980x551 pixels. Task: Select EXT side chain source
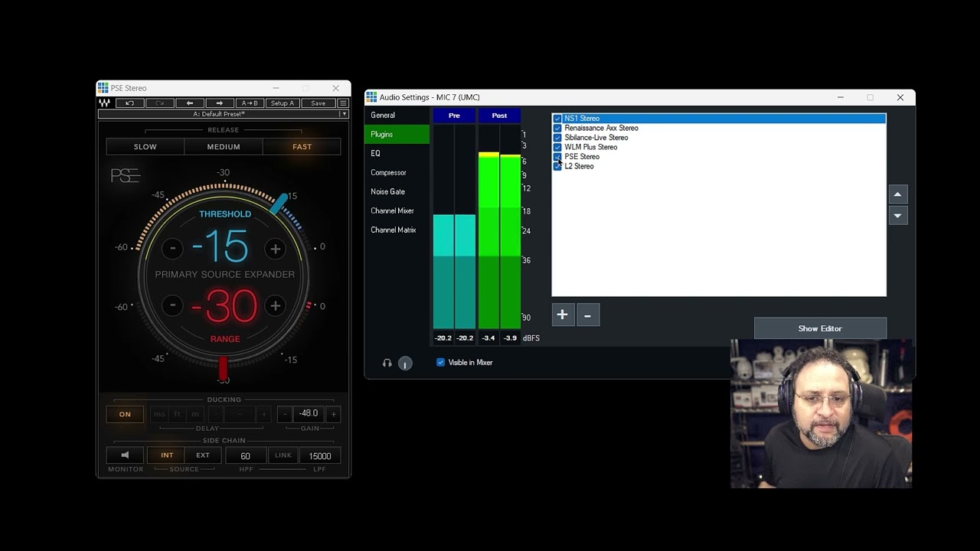203,455
